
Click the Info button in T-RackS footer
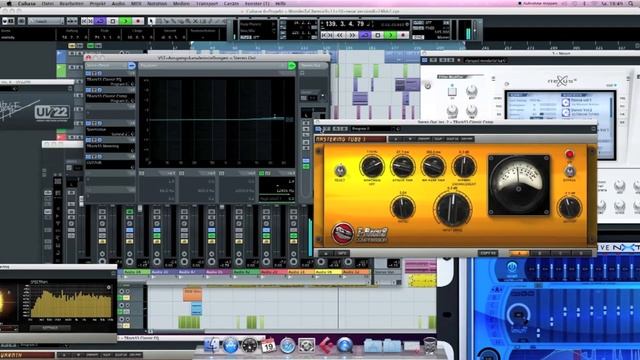342,253
